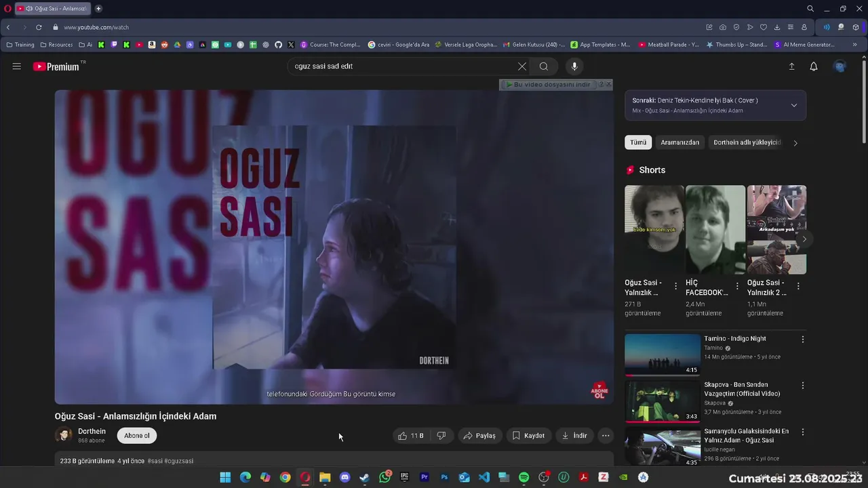Screen dimensions: 868x488
Task: Open the account avatar menu
Action: pyautogui.click(x=840, y=66)
